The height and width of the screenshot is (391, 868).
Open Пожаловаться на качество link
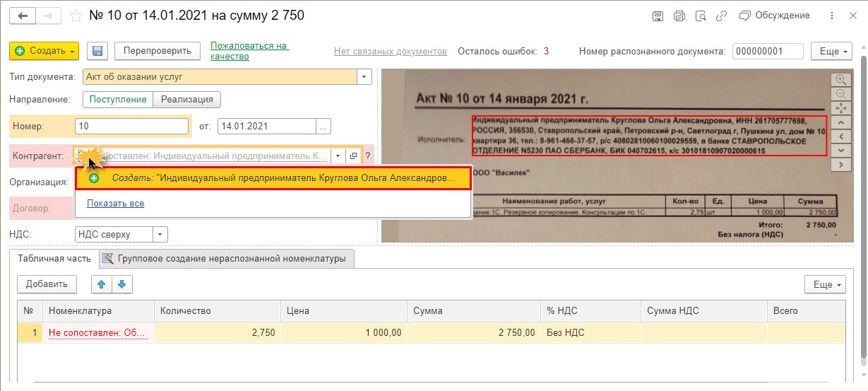[249, 51]
